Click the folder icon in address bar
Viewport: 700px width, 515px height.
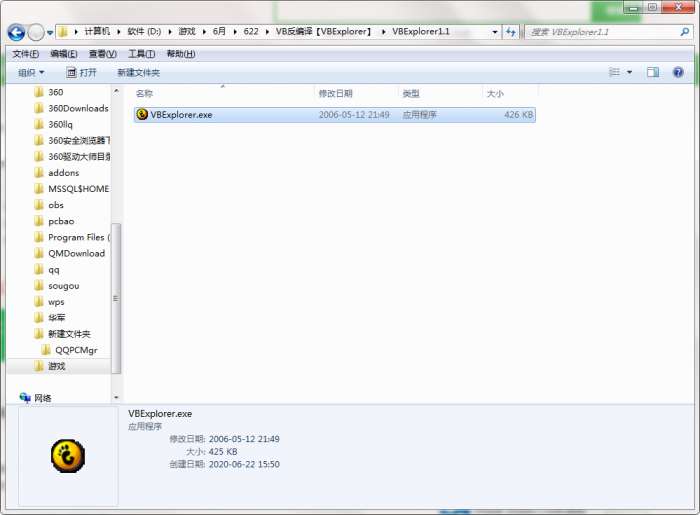pos(63,32)
